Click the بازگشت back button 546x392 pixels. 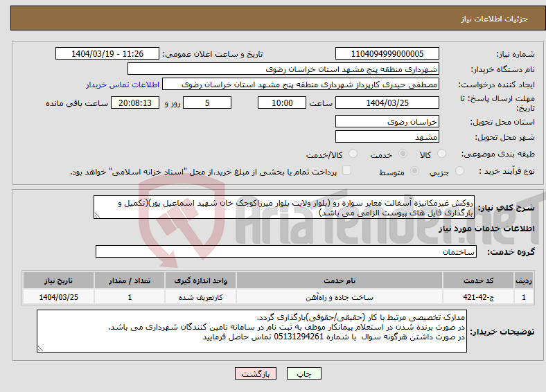(x=256, y=373)
